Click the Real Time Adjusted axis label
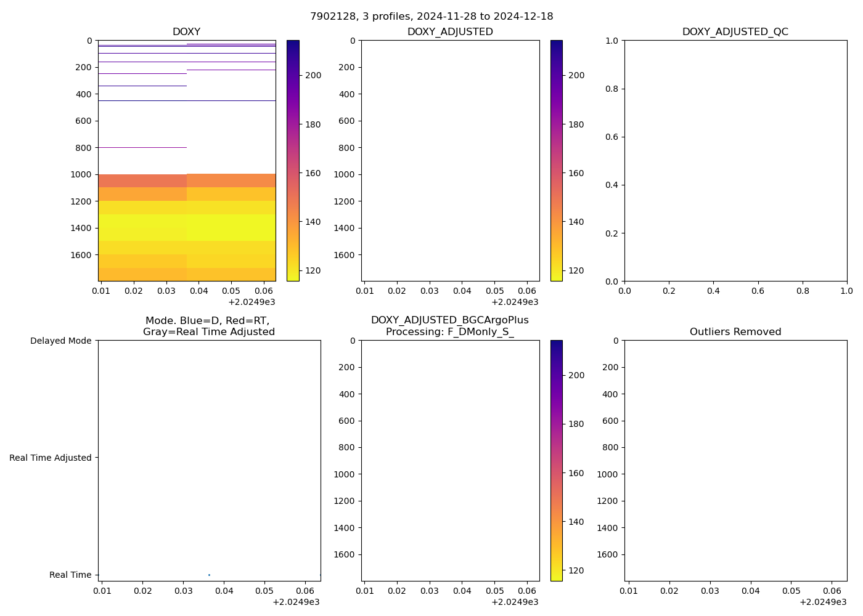 point(51,458)
